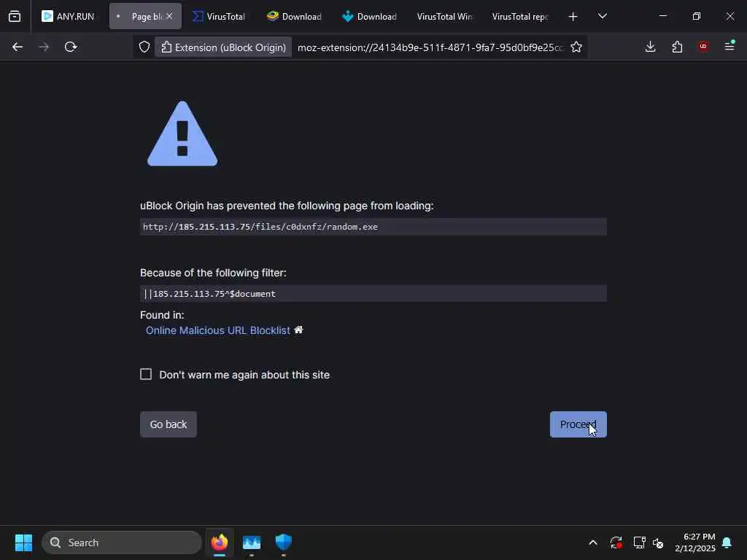This screenshot has width=747, height=560.
Task: Click the blocked URL random.exe text
Action: pyautogui.click(x=260, y=227)
